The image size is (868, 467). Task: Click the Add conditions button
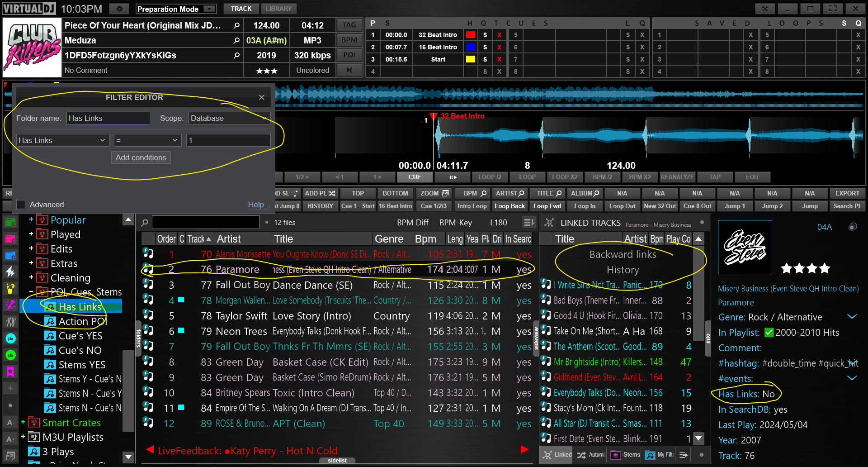141,157
